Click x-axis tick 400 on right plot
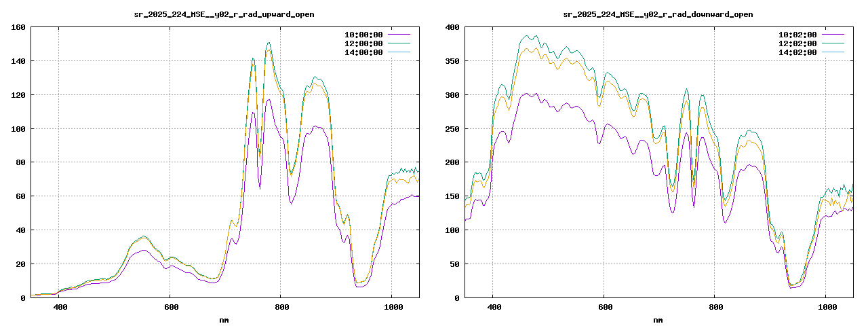The width and height of the screenshot is (868, 326). click(494, 308)
